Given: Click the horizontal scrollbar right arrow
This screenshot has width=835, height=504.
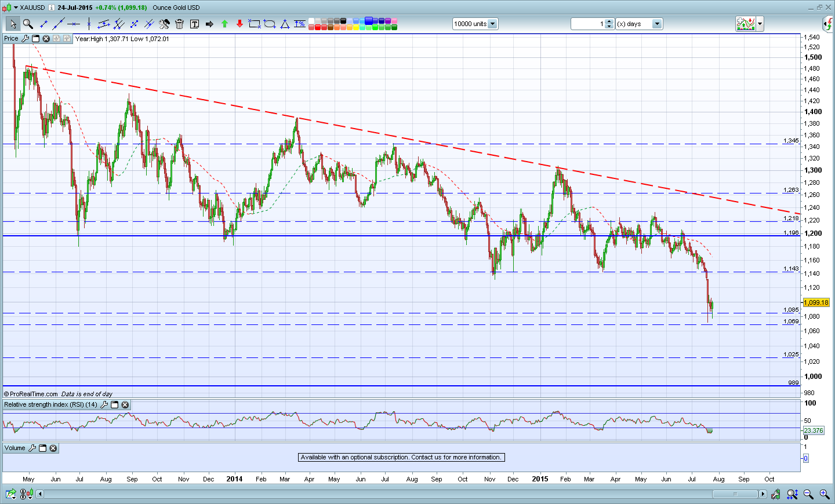Looking at the screenshot, I should tap(762, 494).
